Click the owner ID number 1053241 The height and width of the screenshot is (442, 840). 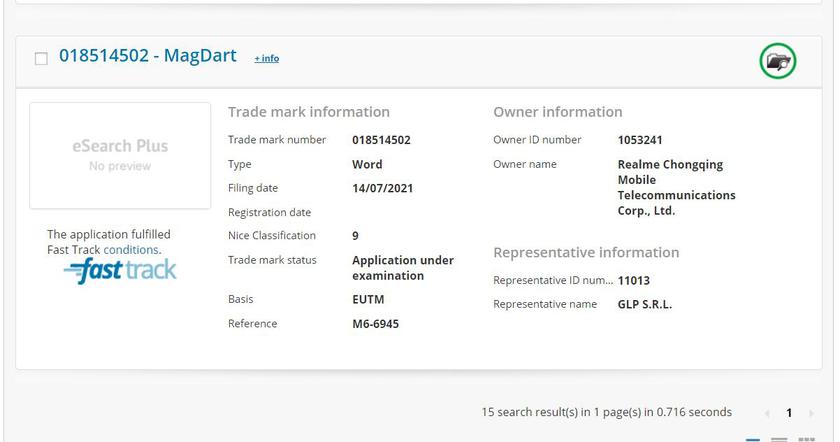pos(640,140)
